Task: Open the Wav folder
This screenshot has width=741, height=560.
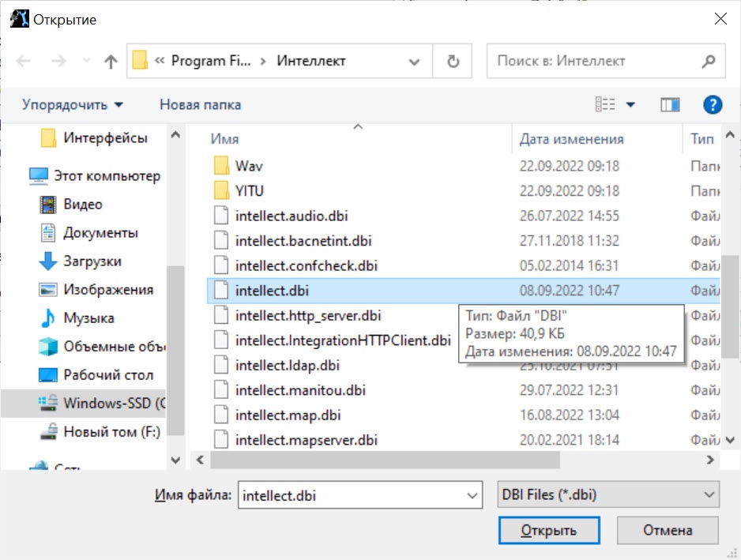Action: [249, 166]
